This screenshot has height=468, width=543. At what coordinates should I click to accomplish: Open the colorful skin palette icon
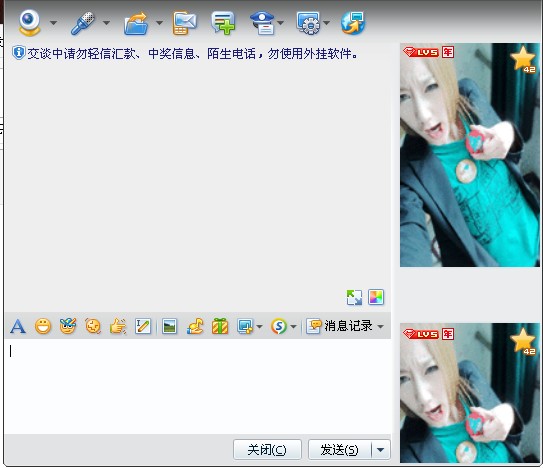click(x=376, y=297)
